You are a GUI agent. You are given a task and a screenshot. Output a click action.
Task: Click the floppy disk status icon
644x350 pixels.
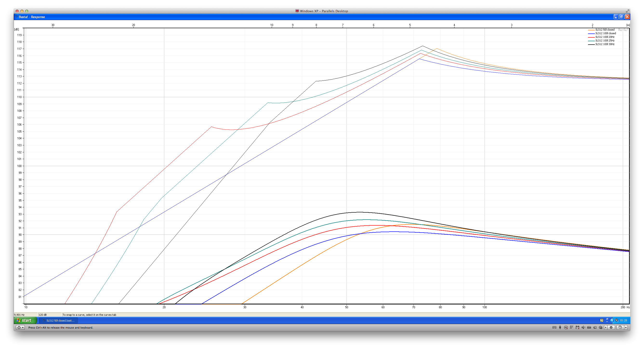(x=578, y=327)
